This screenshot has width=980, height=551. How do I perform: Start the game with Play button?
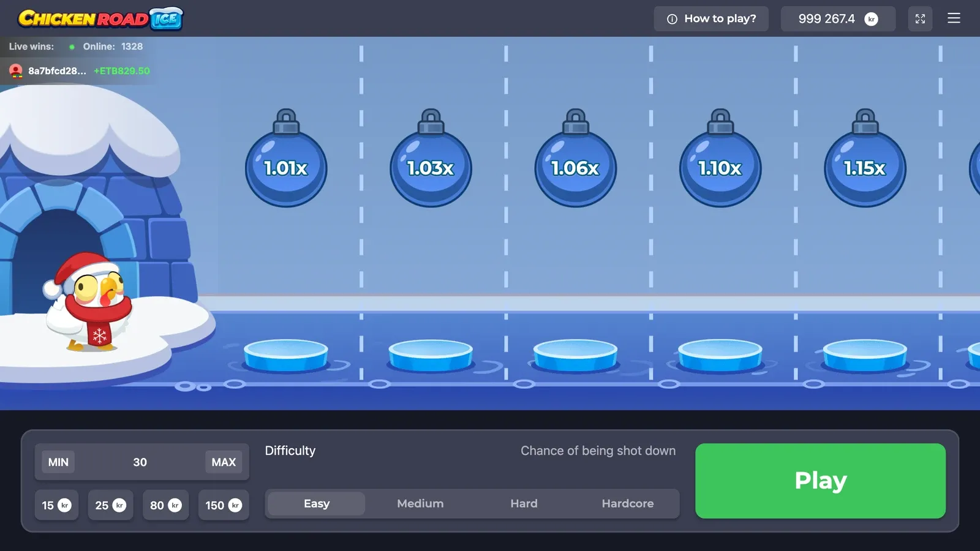(820, 481)
